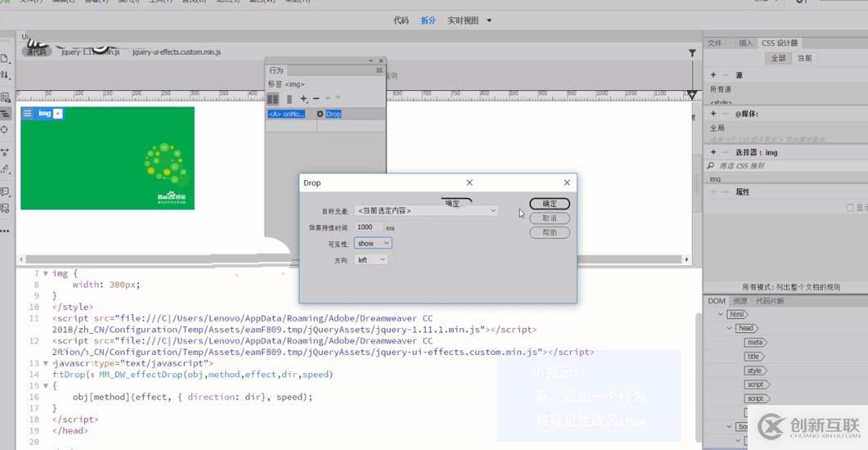This screenshot has height=450, width=868.
Task: Click 取消 button in Drop dialog
Action: [549, 218]
